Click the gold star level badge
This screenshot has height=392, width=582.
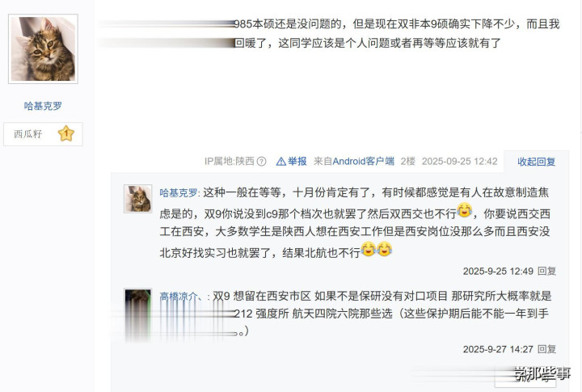point(66,133)
